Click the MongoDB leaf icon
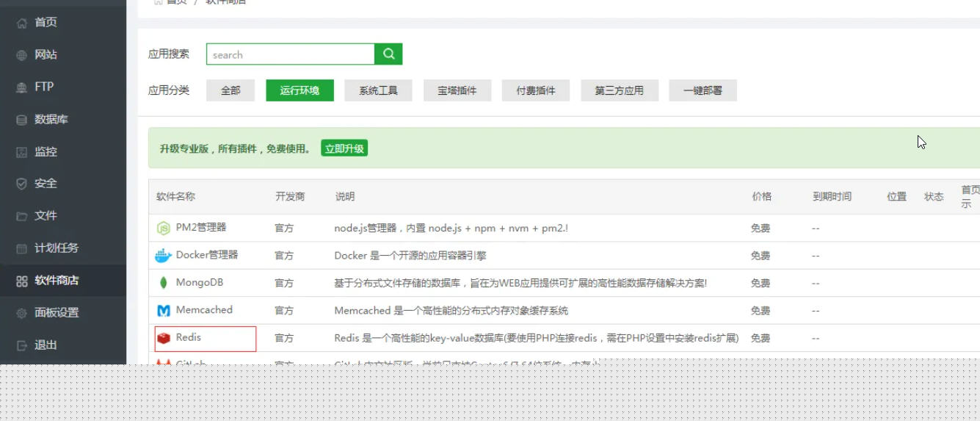The image size is (980, 421). coord(163,283)
